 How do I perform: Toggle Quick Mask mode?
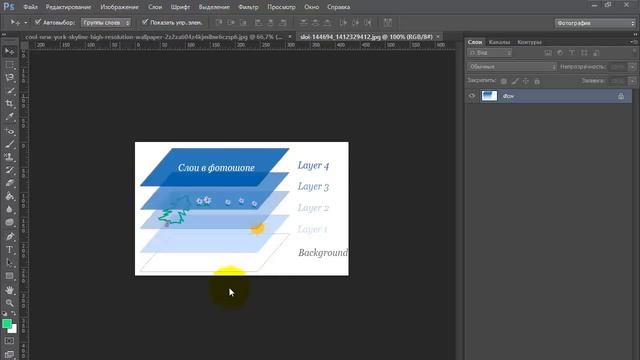tap(9, 341)
